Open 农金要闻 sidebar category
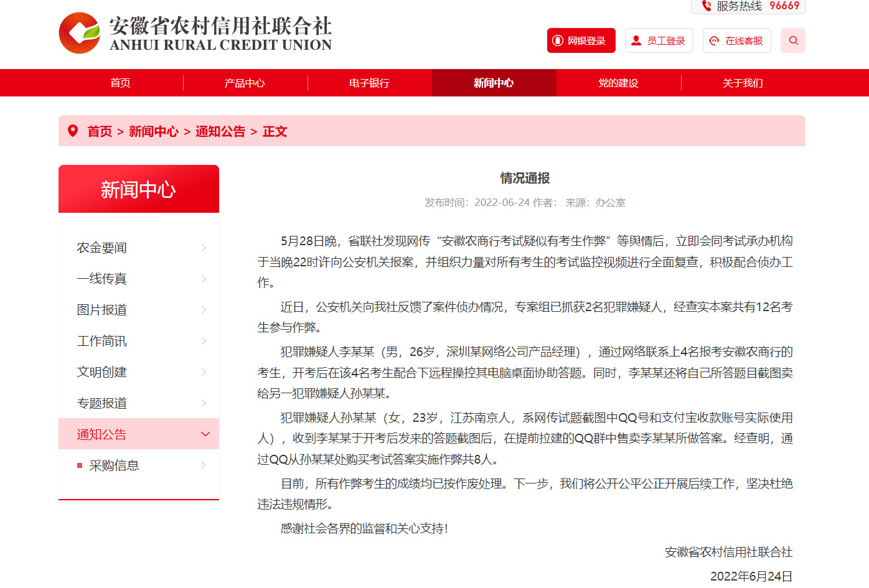 [x=139, y=248]
